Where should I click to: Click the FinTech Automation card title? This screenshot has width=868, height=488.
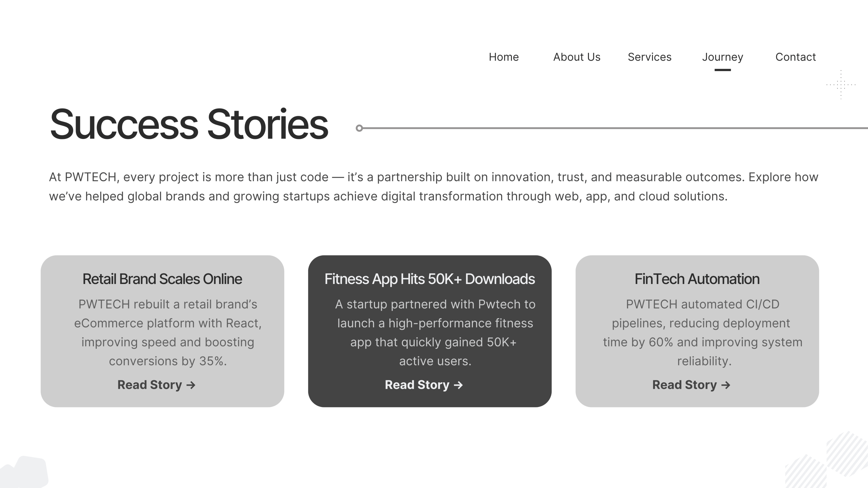point(697,279)
